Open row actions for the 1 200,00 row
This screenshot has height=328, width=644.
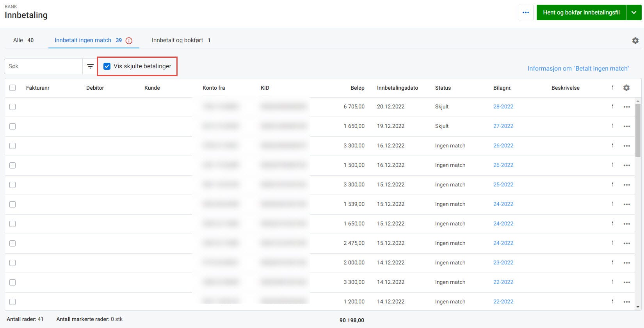pos(627,302)
